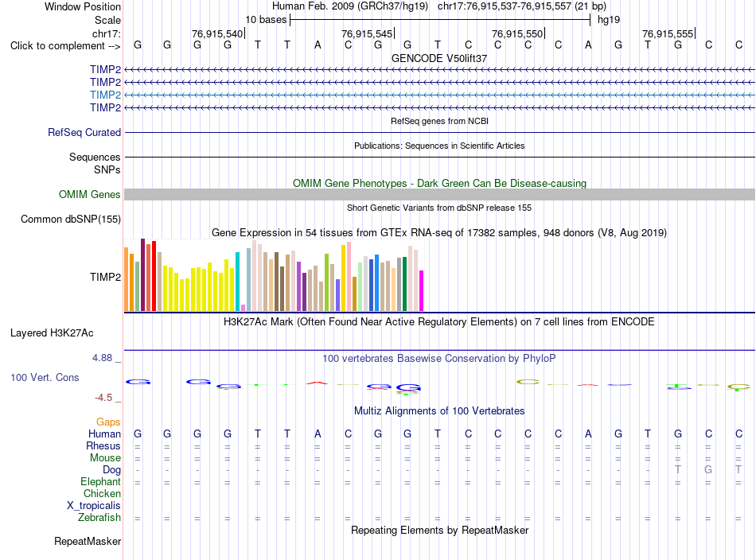The height and width of the screenshot is (560, 756).
Task: Click the Zebrafish species label
Action: pyautogui.click(x=99, y=517)
